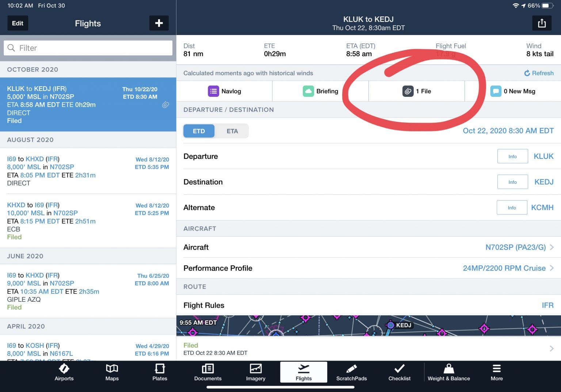
Task: Open Info for destination KEDJ
Action: point(512,182)
